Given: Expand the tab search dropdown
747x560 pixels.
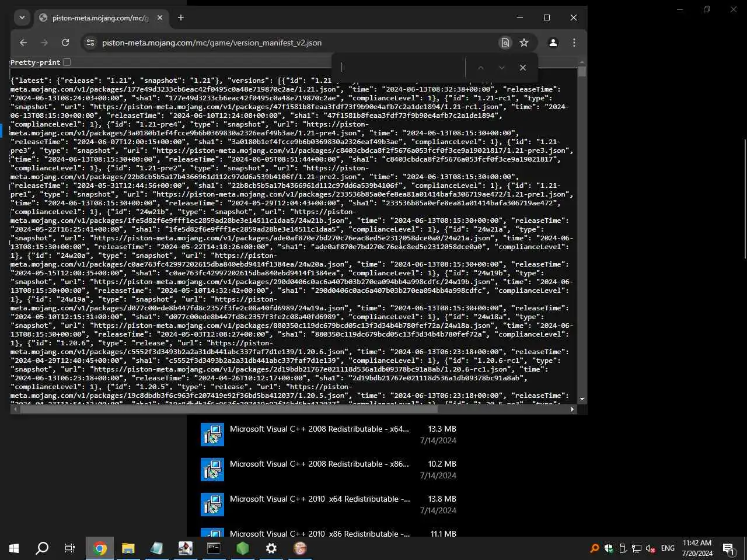Looking at the screenshot, I should 22,17.
